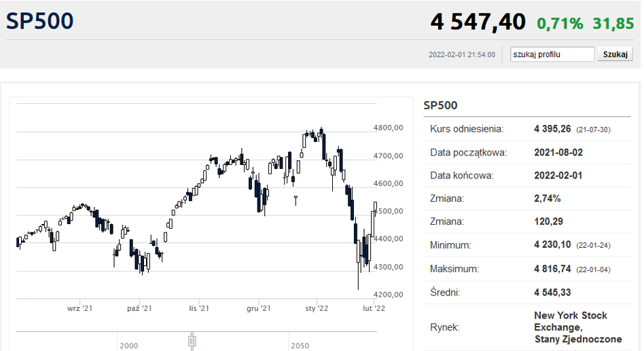Viewport: 644px width, 351px height.
Task: Click the 2000 mark on the navigator
Action: coord(128,346)
